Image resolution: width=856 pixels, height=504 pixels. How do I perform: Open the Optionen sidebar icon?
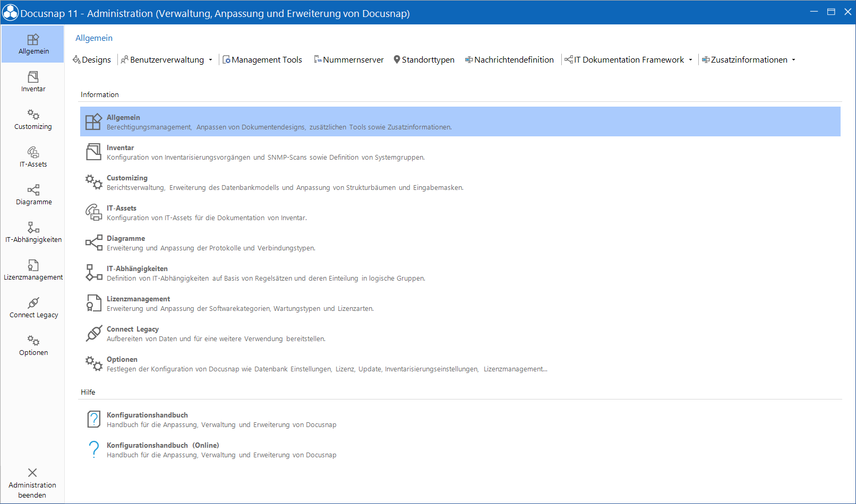click(33, 341)
